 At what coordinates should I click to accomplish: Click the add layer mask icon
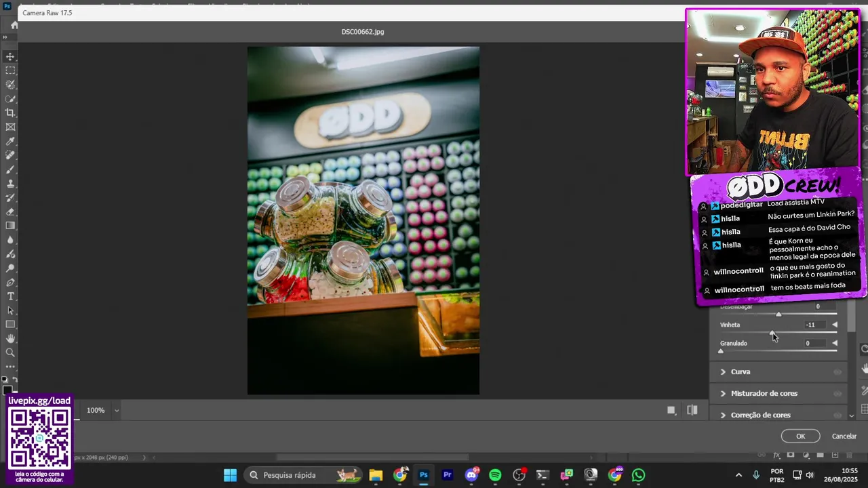791,455
